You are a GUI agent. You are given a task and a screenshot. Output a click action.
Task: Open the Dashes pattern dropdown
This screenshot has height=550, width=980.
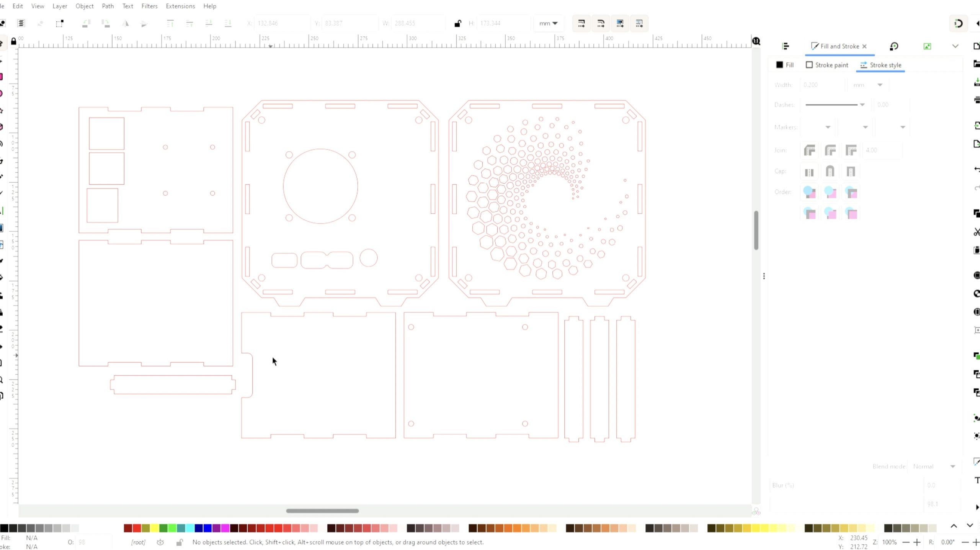coord(835,105)
